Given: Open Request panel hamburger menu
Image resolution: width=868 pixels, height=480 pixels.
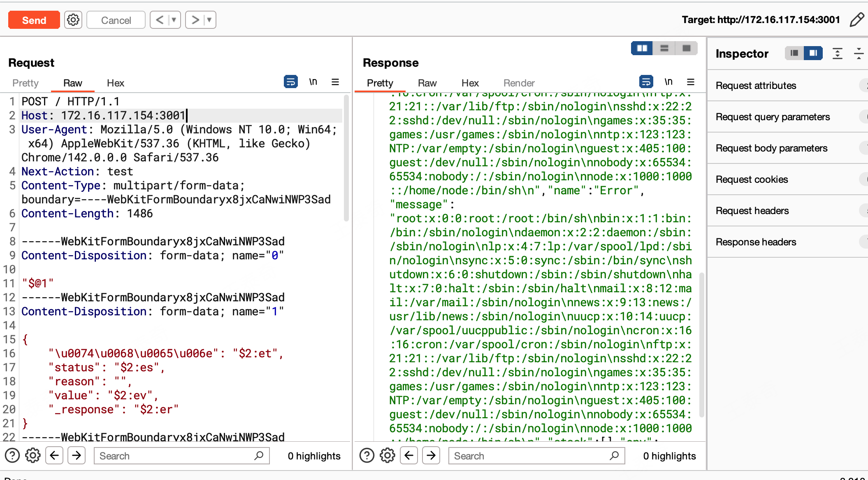Looking at the screenshot, I should [335, 82].
